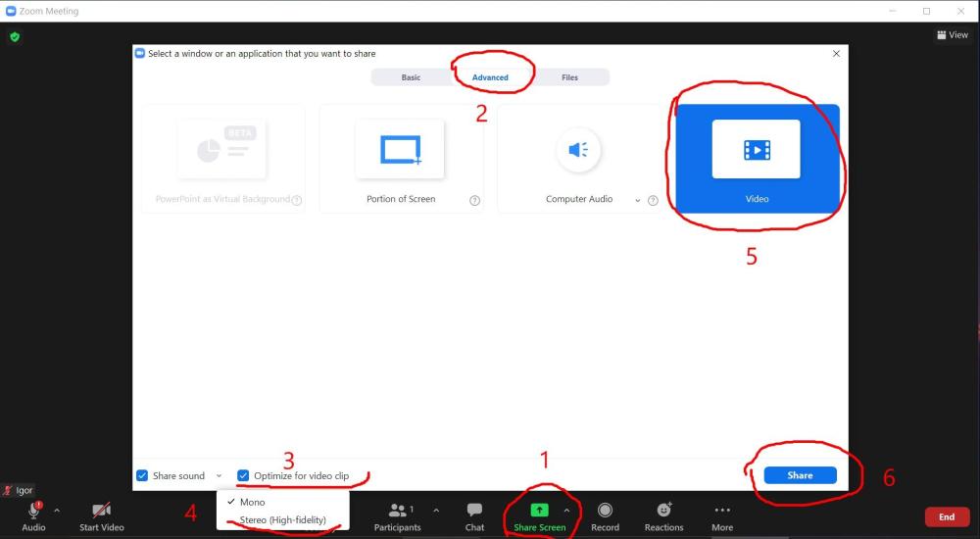Switch to the Basic tab

click(411, 77)
